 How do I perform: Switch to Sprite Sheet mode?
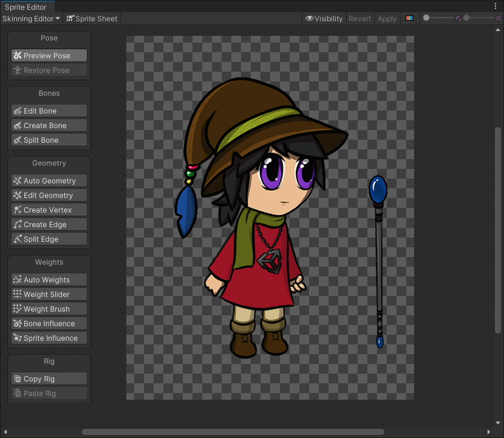[x=92, y=19]
